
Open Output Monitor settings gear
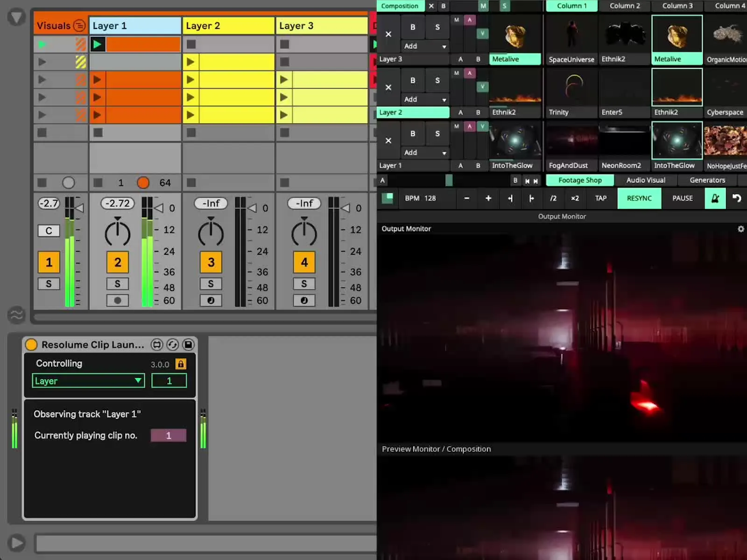(x=740, y=229)
